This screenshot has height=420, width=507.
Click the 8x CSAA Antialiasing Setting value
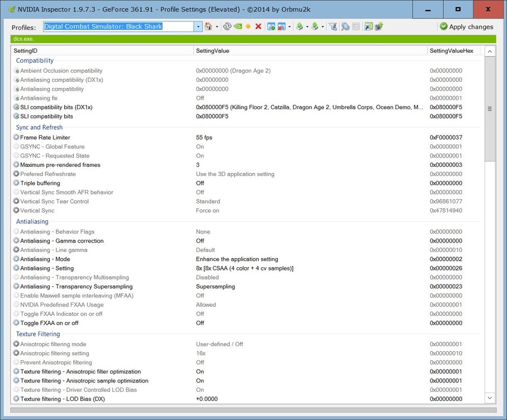(245, 268)
